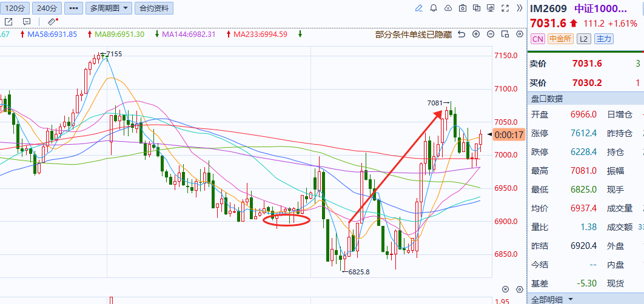Open the monitor chart display icon

pos(491,8)
